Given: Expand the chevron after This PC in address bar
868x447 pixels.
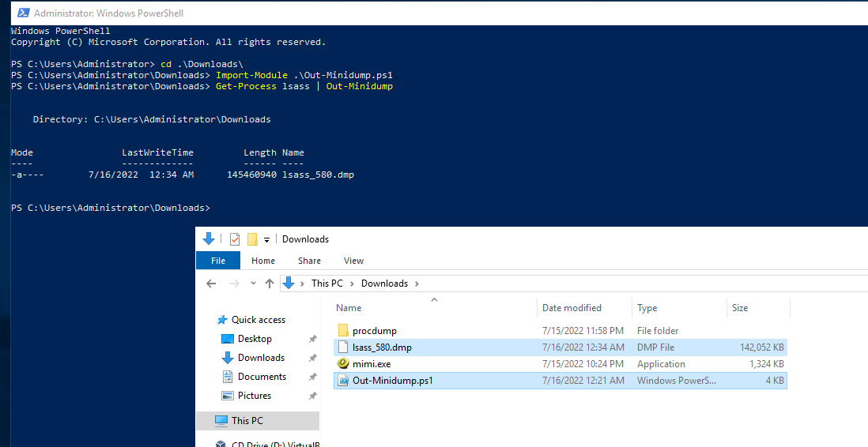Looking at the screenshot, I should point(352,284).
